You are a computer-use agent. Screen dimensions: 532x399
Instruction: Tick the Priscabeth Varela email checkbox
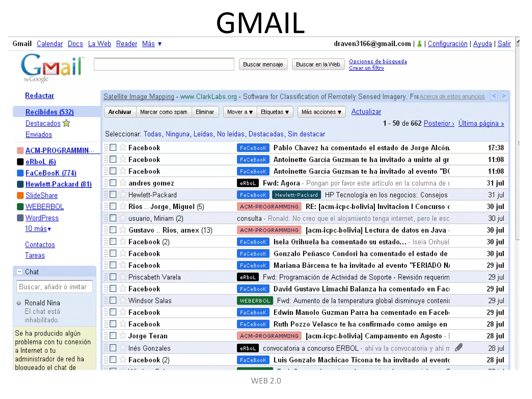click(x=113, y=277)
